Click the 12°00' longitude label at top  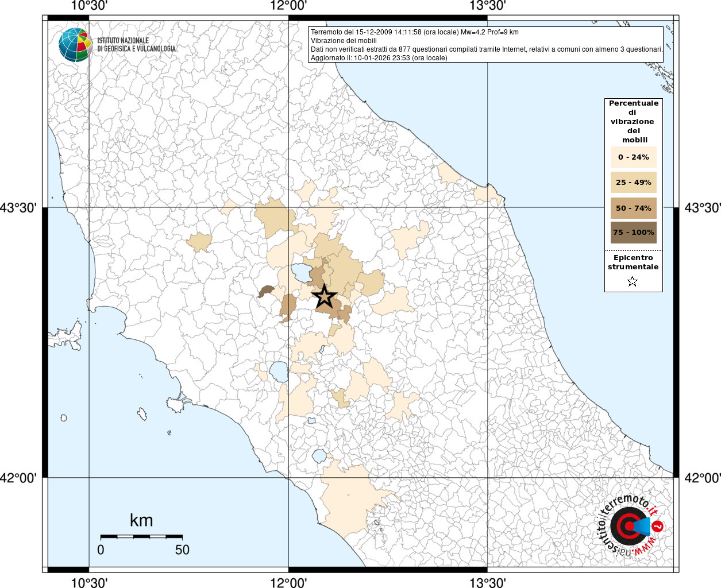coord(288,6)
